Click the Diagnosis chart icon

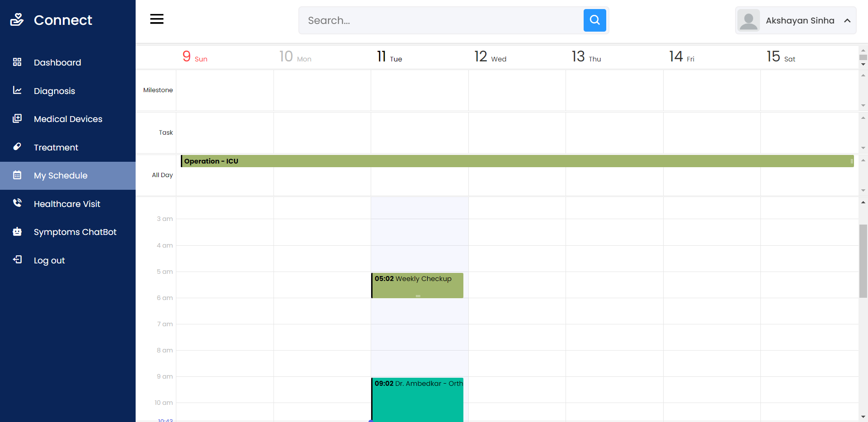(x=17, y=90)
